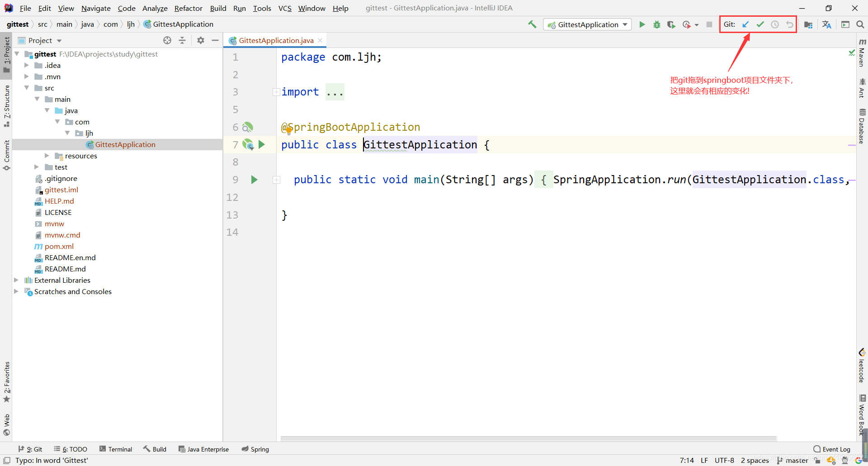Open the Git tool window at bottom
This screenshot has height=466, width=868.
(x=30, y=449)
